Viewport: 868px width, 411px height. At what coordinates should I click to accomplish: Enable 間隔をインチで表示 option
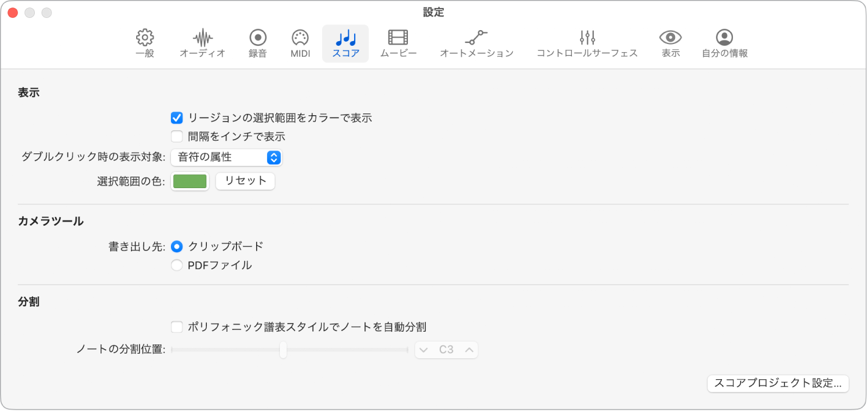[x=177, y=136]
